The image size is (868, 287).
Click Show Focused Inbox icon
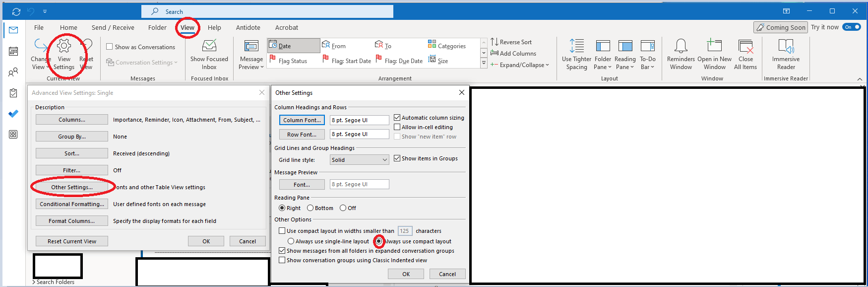pyautogui.click(x=209, y=46)
